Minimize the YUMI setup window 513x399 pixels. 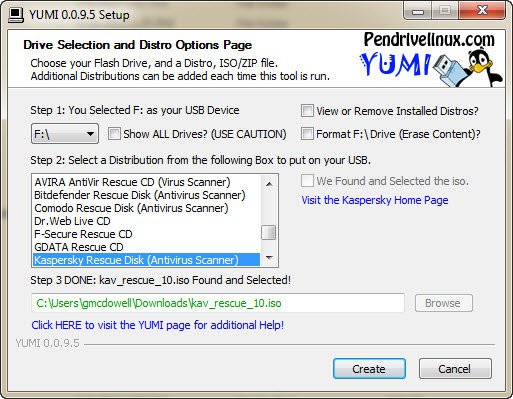point(418,11)
